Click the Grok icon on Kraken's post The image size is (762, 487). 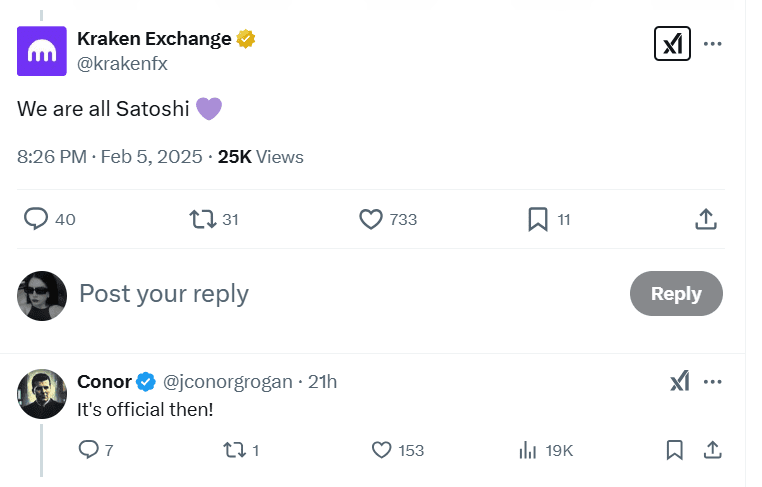click(x=672, y=44)
